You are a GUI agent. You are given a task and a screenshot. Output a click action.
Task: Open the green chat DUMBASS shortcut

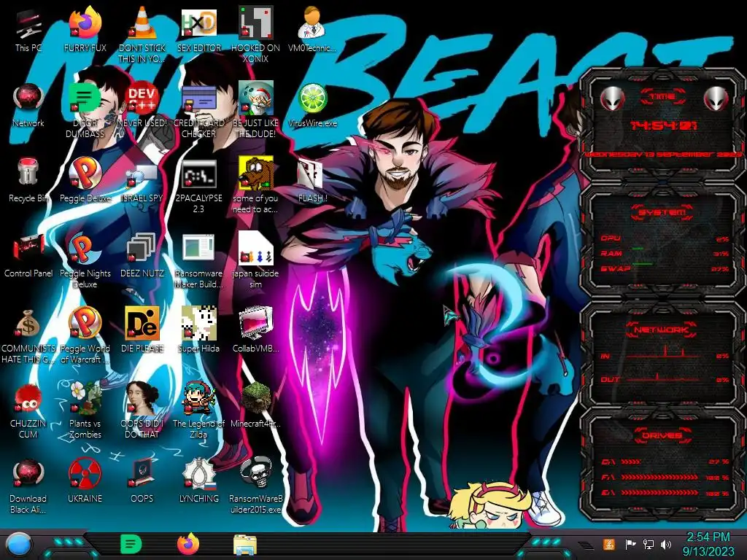click(85, 109)
